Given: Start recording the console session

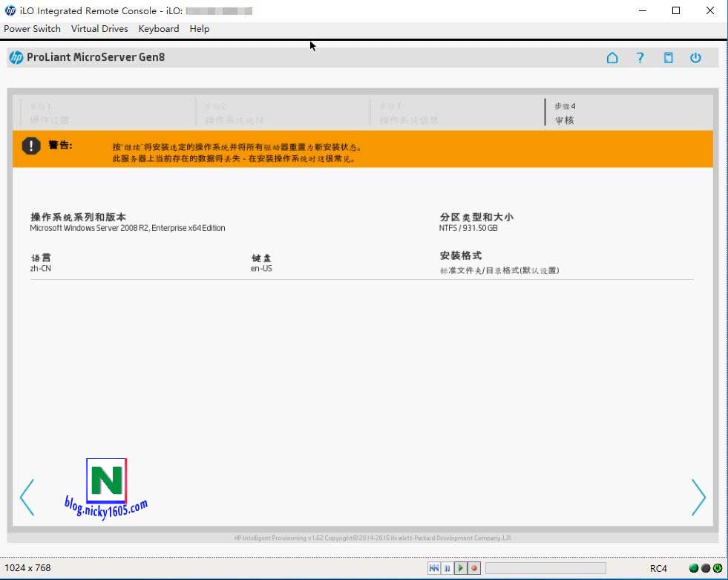Looking at the screenshot, I should (474, 568).
